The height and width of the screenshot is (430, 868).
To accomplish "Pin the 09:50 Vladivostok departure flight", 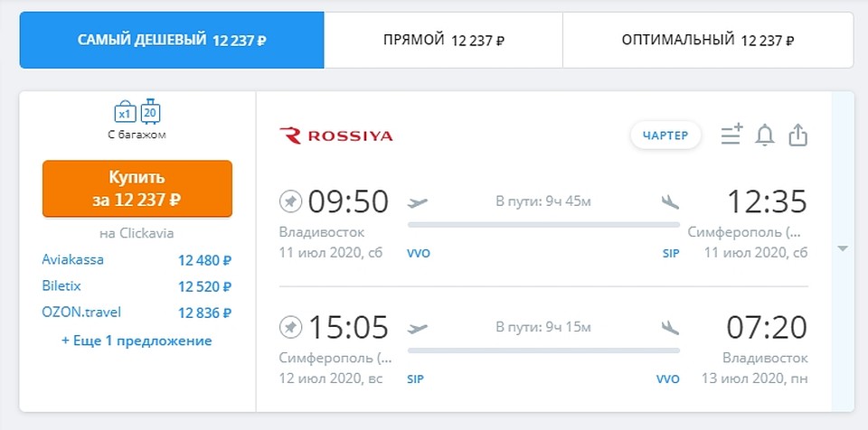I will [x=290, y=201].
